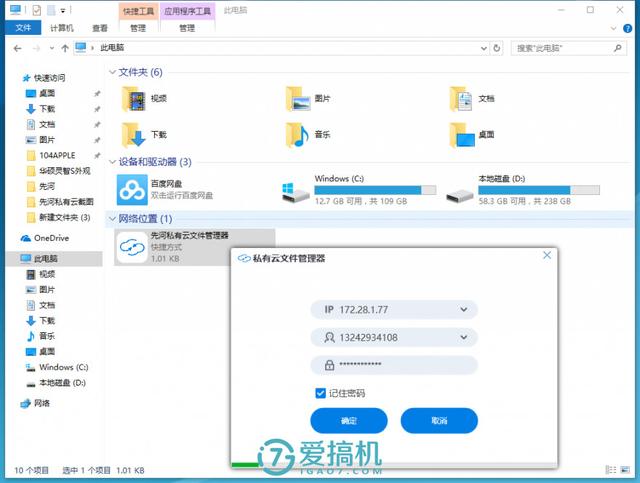Collapse the 文件夹 (6) group

[112, 72]
